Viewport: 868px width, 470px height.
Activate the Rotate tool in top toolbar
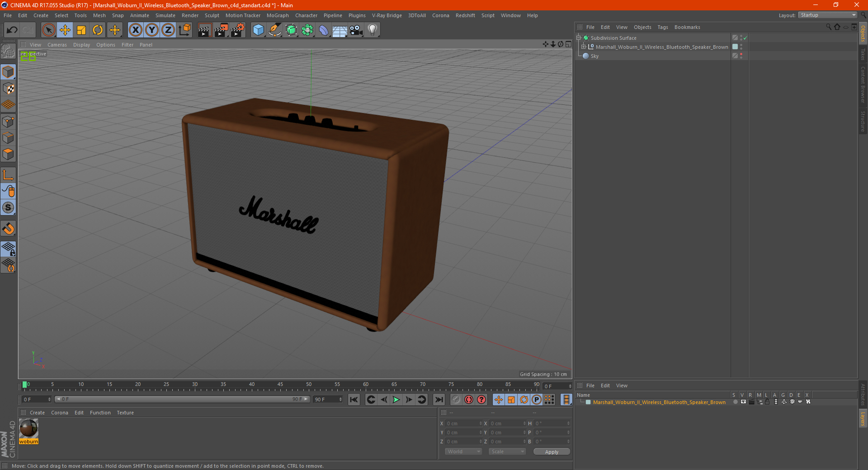point(98,30)
